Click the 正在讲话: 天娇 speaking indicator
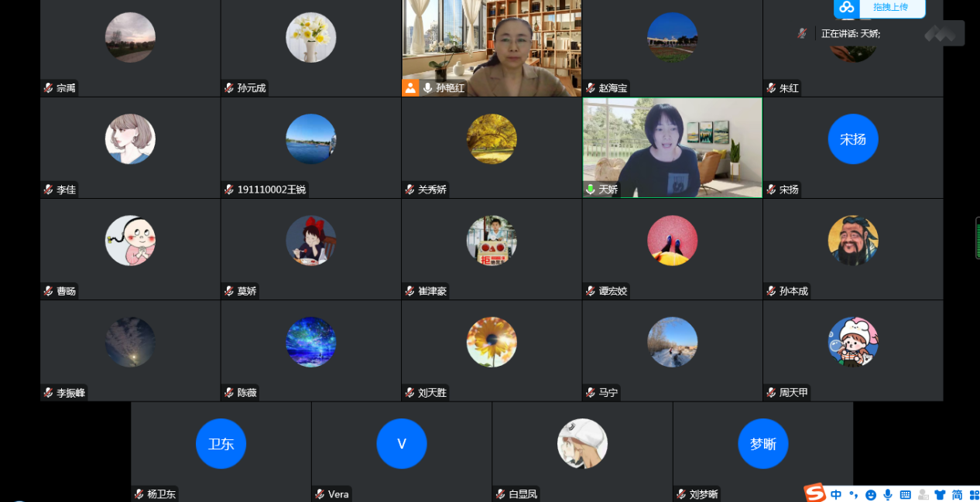Image resolution: width=980 pixels, height=502 pixels. 850,34
